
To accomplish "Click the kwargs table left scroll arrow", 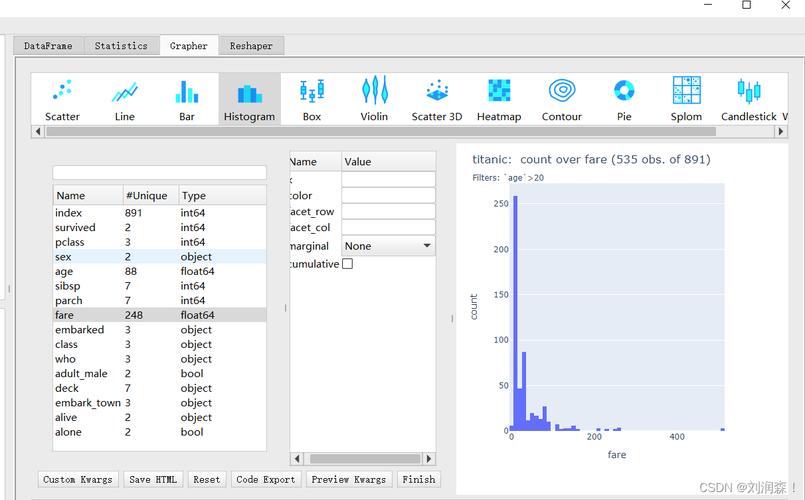I will pyautogui.click(x=297, y=458).
